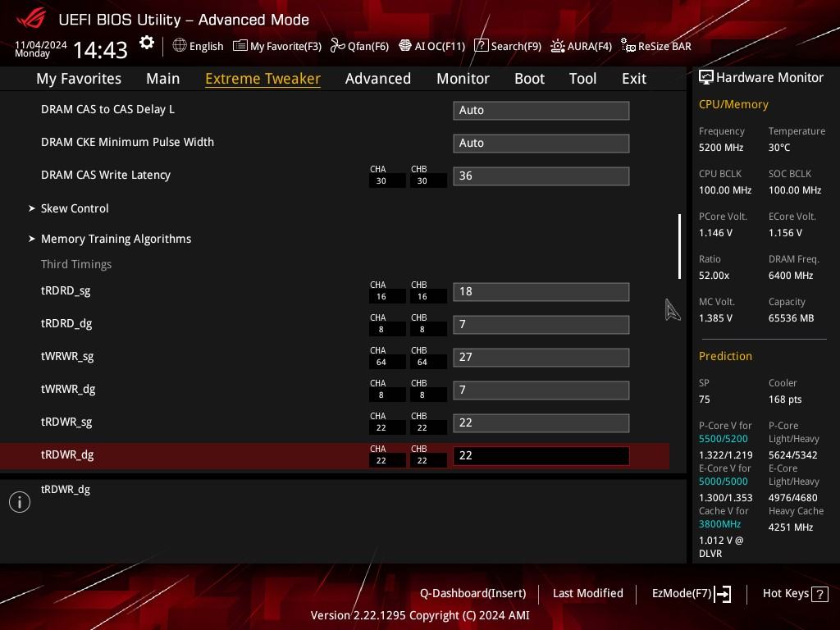Click the Qfan fan icon
Image resolution: width=840 pixels, height=630 pixels.
337,46
